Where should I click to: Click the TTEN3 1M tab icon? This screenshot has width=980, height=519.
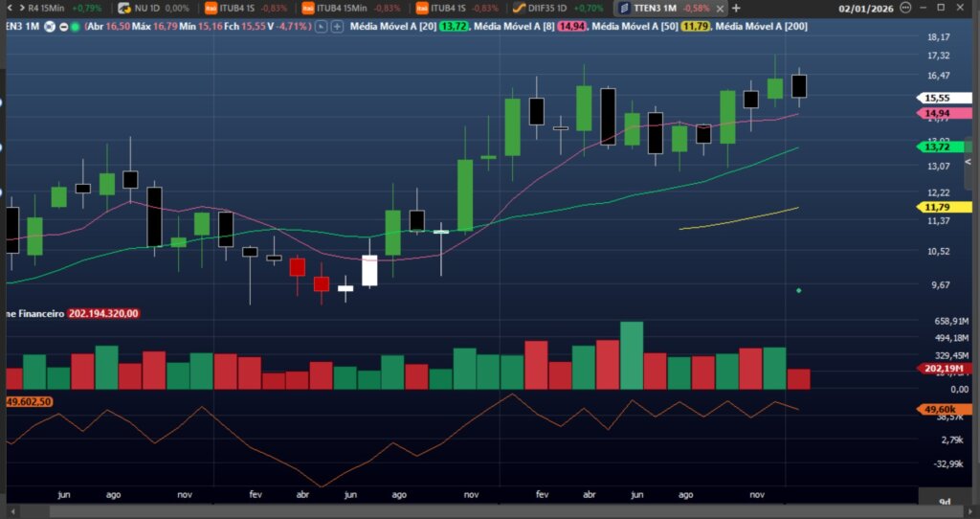pos(625,8)
